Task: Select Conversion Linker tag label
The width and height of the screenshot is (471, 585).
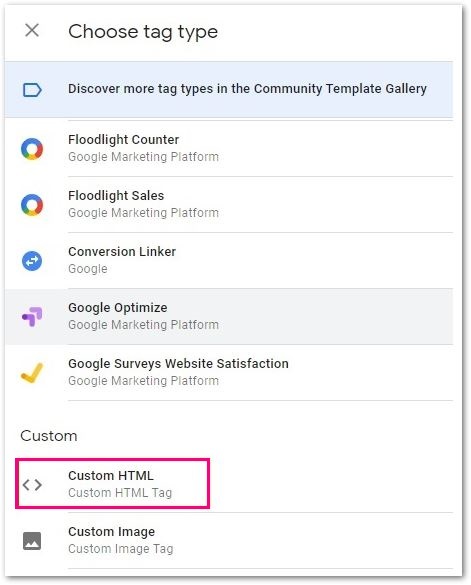Action: (x=122, y=251)
